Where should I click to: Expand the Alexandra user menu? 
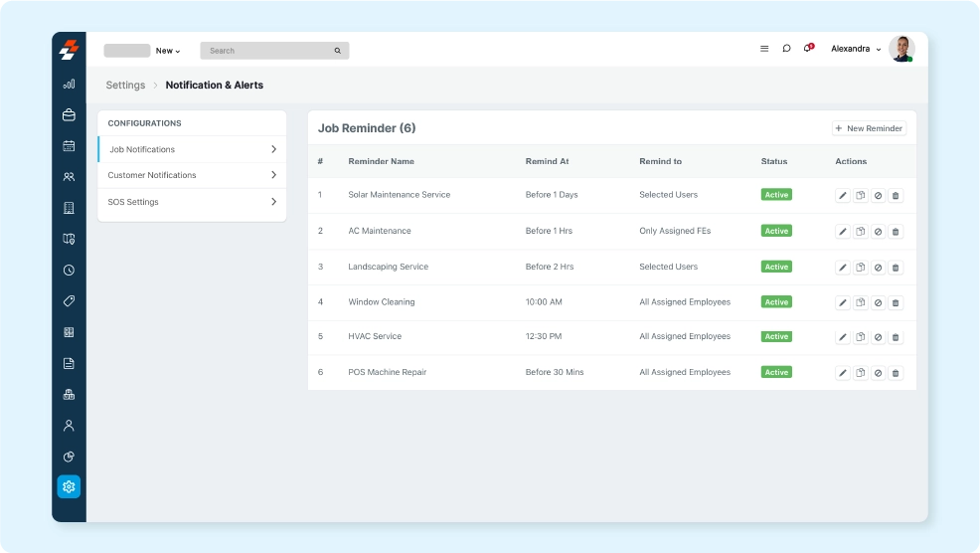[856, 49]
